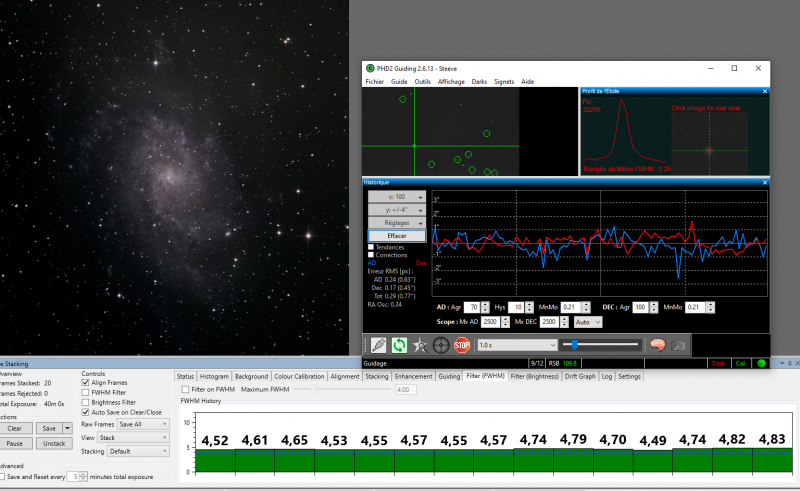800x491 pixels.
Task: Enable the Brightness Filter checkbox
Action: click(85, 402)
